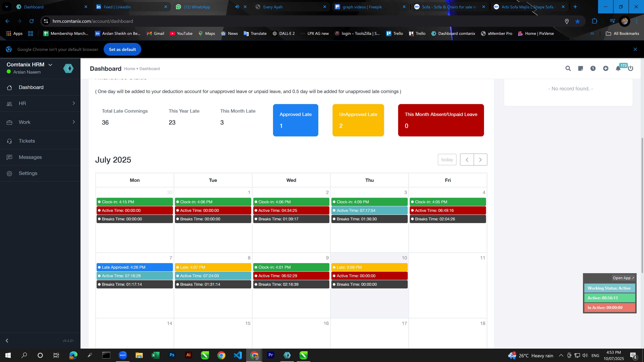Open YouTube bookmark
This screenshot has width=644, height=362.
(181, 34)
